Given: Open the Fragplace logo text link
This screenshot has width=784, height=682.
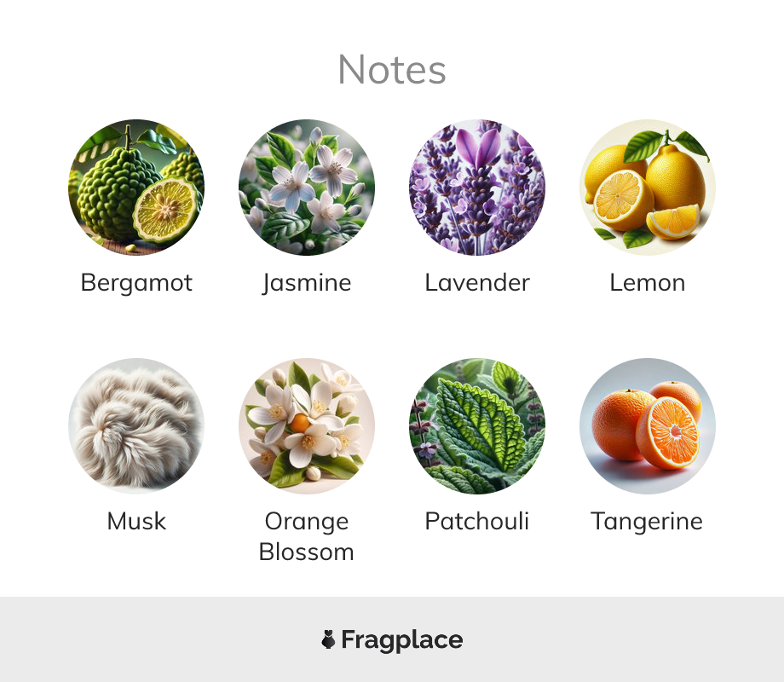Looking at the screenshot, I should (402, 640).
